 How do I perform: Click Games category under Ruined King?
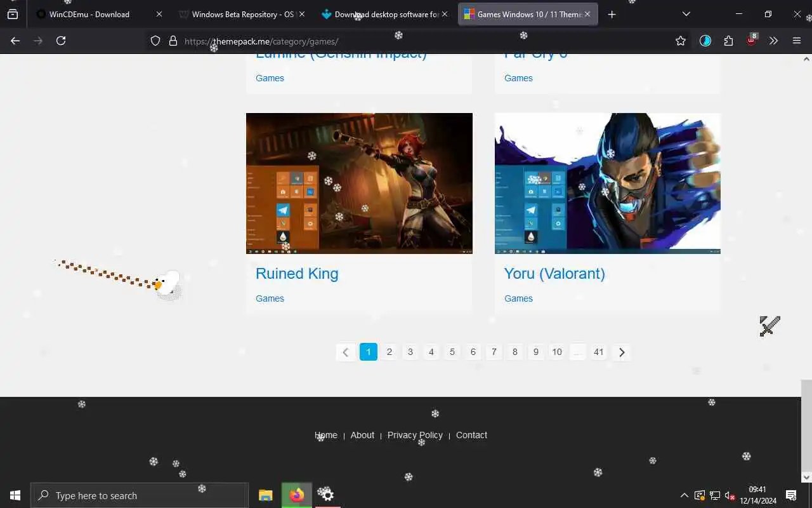click(270, 298)
